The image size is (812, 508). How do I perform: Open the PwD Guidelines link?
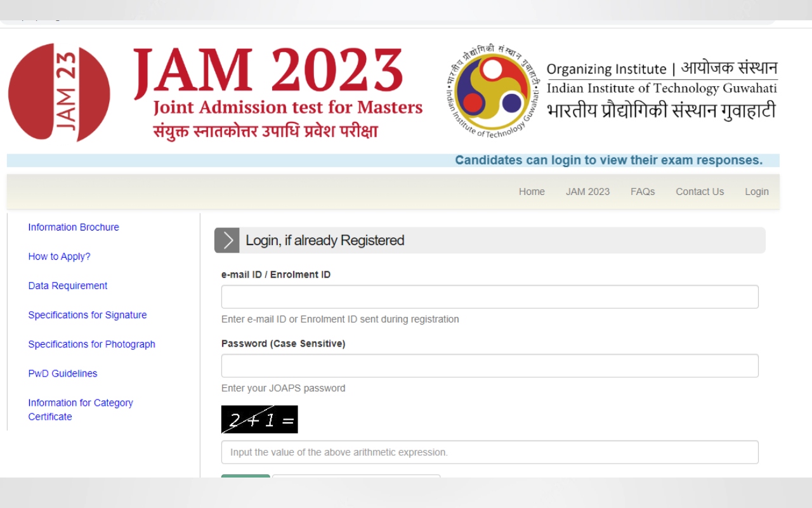[x=63, y=373]
